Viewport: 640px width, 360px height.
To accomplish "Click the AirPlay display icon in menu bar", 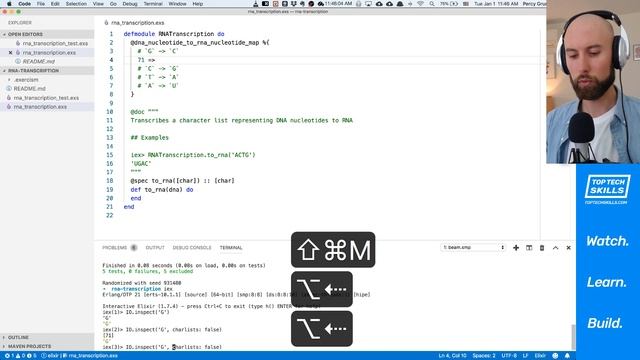I will click(x=369, y=4).
